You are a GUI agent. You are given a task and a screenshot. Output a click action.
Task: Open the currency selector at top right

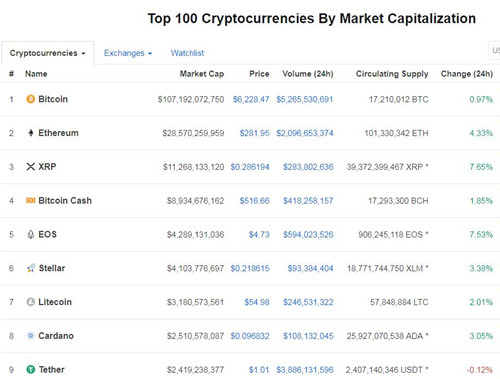pyautogui.click(x=494, y=51)
